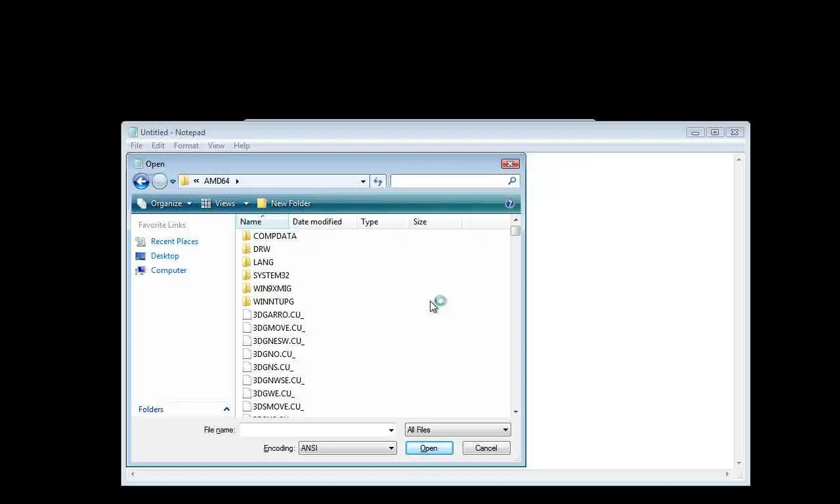Click the Back navigation arrow in Open dialog
840x504 pixels.
coord(141,181)
